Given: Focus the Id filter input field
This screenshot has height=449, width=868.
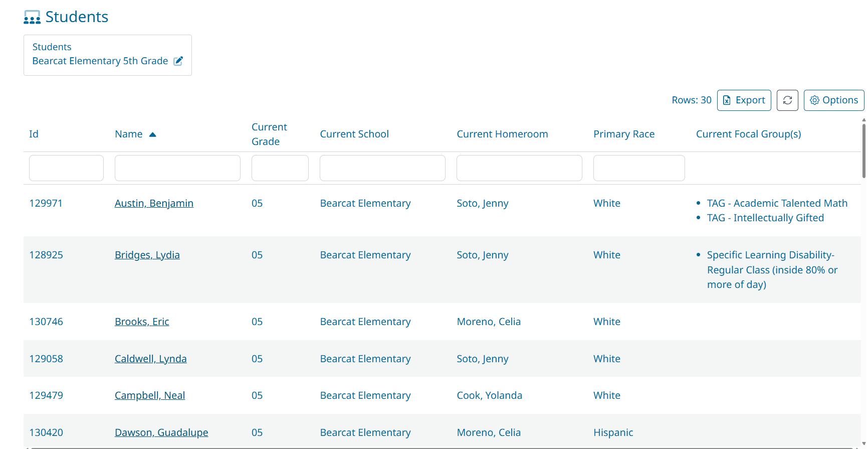Looking at the screenshot, I should (x=66, y=168).
